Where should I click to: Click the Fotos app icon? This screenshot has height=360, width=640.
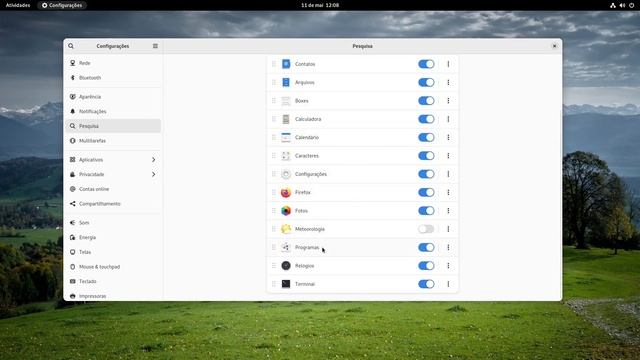point(286,211)
